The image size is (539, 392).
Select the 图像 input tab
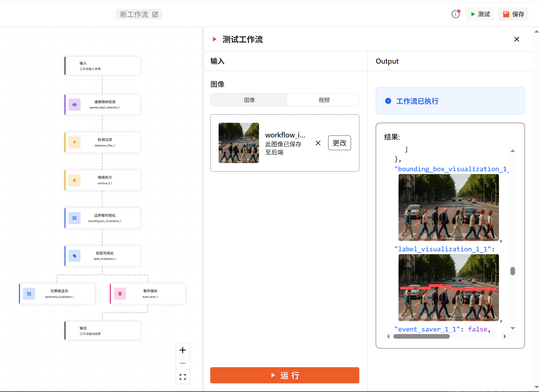[x=249, y=100]
